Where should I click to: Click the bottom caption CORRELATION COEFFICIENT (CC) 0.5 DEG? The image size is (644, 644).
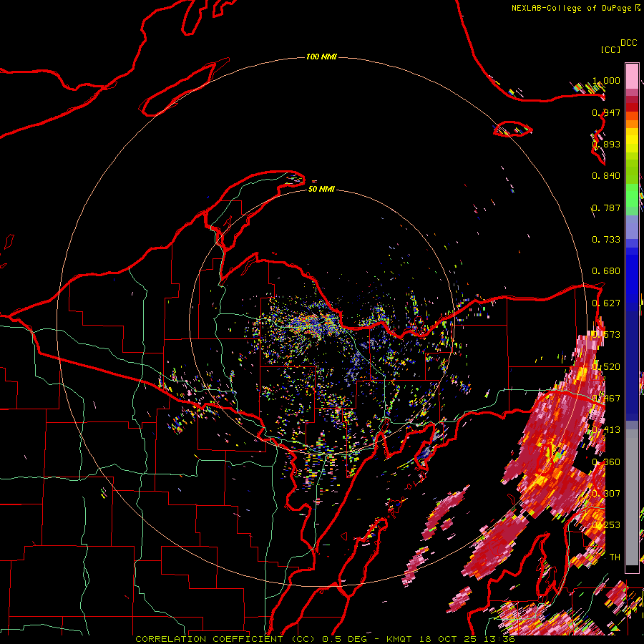tap(251, 639)
